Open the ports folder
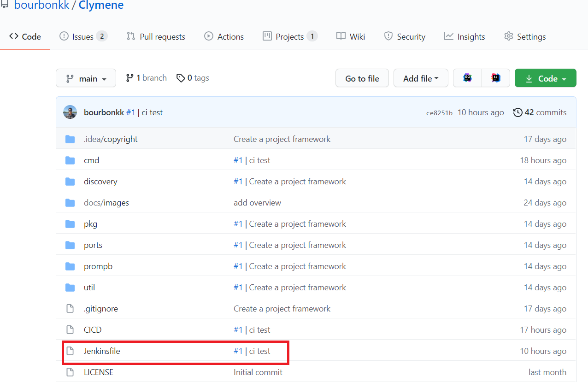This screenshot has height=382, width=588. 93,245
